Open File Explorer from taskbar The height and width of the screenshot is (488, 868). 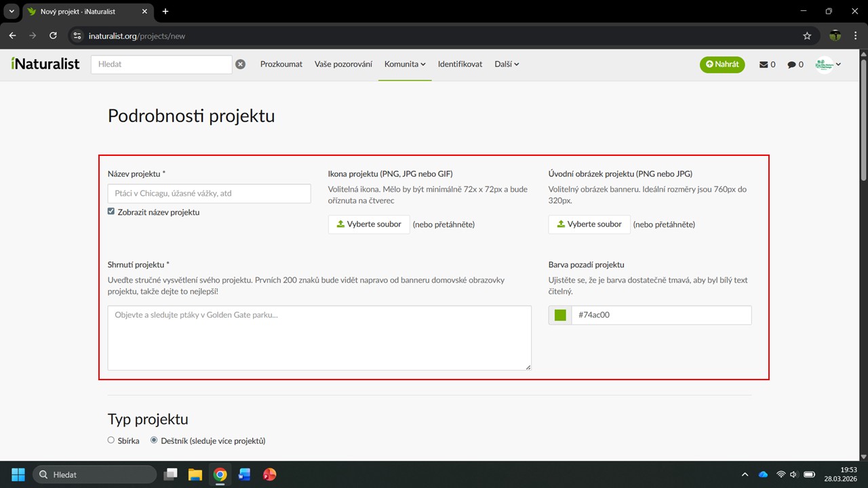pyautogui.click(x=195, y=474)
